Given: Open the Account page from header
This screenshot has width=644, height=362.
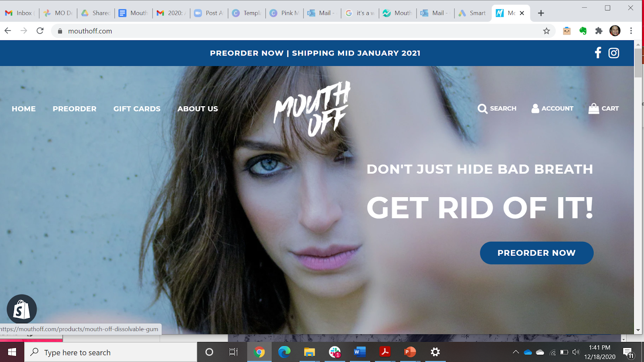Looking at the screenshot, I should pos(552,109).
